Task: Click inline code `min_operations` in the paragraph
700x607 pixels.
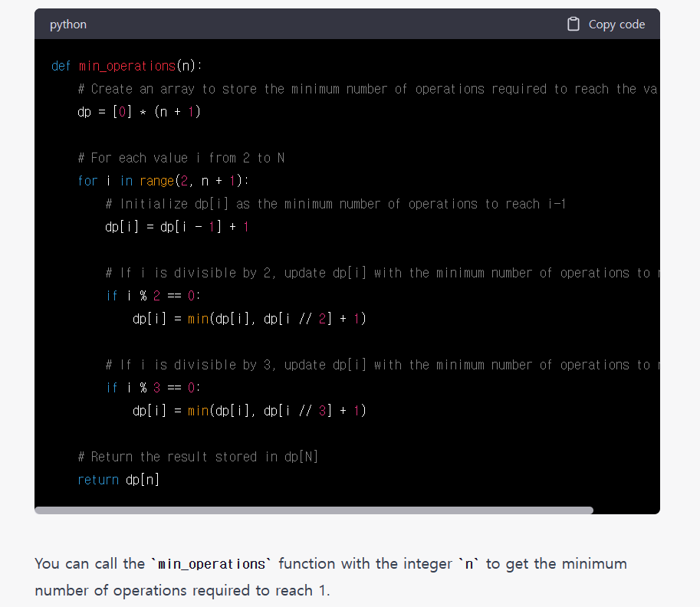Action: coord(212,564)
